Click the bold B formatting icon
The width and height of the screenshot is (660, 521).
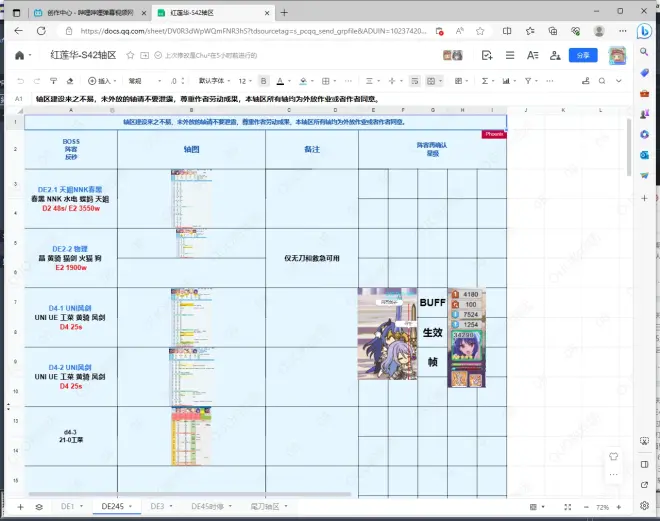point(264,80)
